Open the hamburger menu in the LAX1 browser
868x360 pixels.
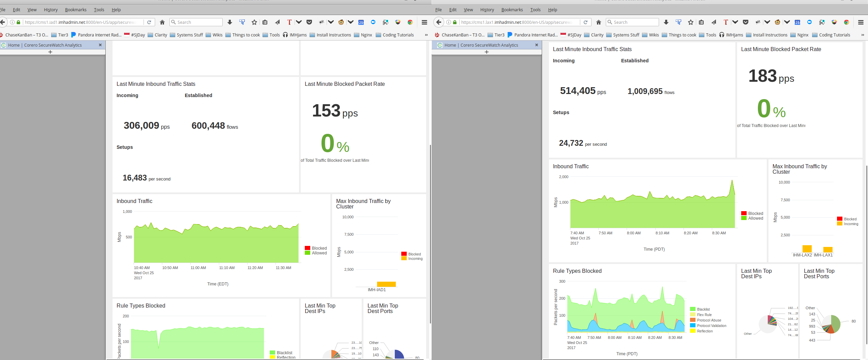click(860, 22)
